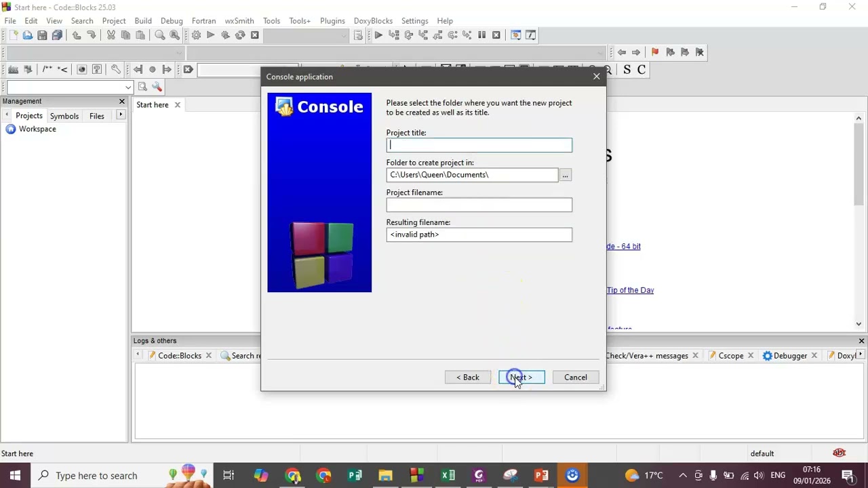Click the Find magnifier icon
The height and width of the screenshot is (488, 868).
(x=160, y=35)
